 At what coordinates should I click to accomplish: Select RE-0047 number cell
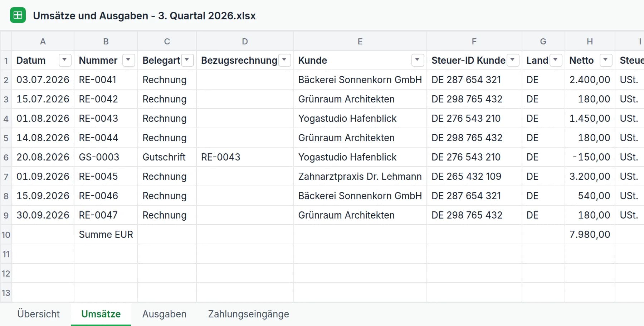click(106, 215)
